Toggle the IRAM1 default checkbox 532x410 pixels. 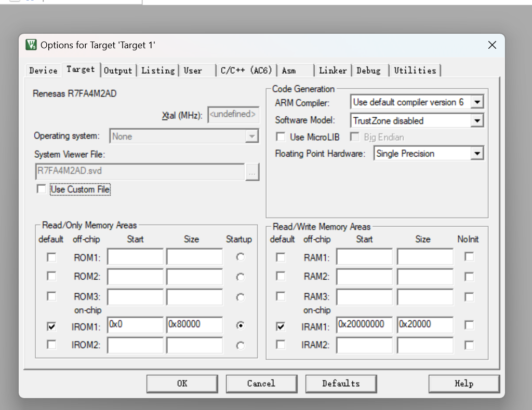281,326
